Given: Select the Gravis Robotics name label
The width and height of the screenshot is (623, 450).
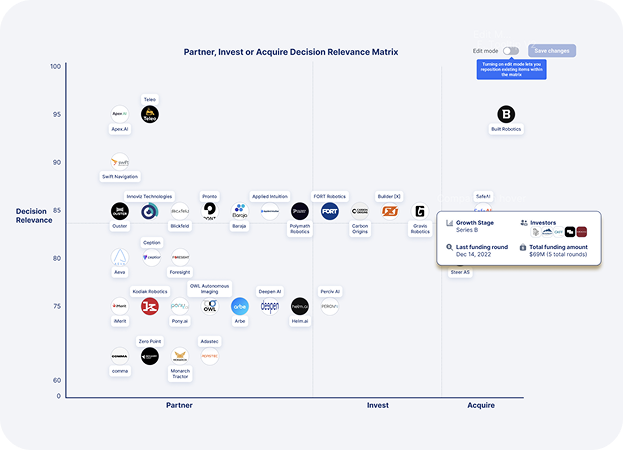Looking at the screenshot, I should (x=420, y=229).
